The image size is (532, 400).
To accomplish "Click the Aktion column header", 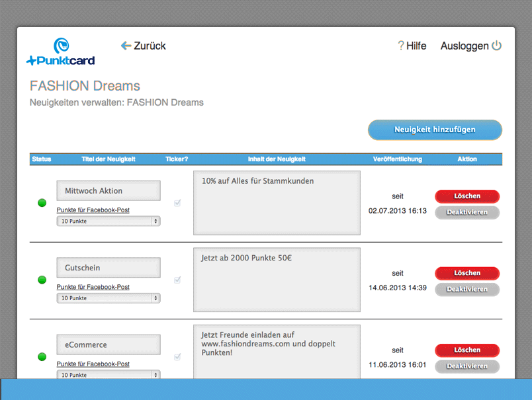I will (x=467, y=159).
